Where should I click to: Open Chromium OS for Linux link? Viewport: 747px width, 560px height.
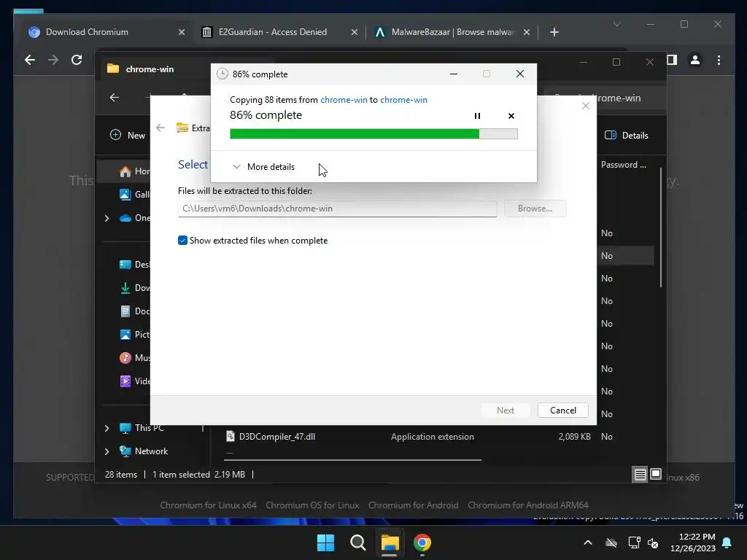[312, 505]
